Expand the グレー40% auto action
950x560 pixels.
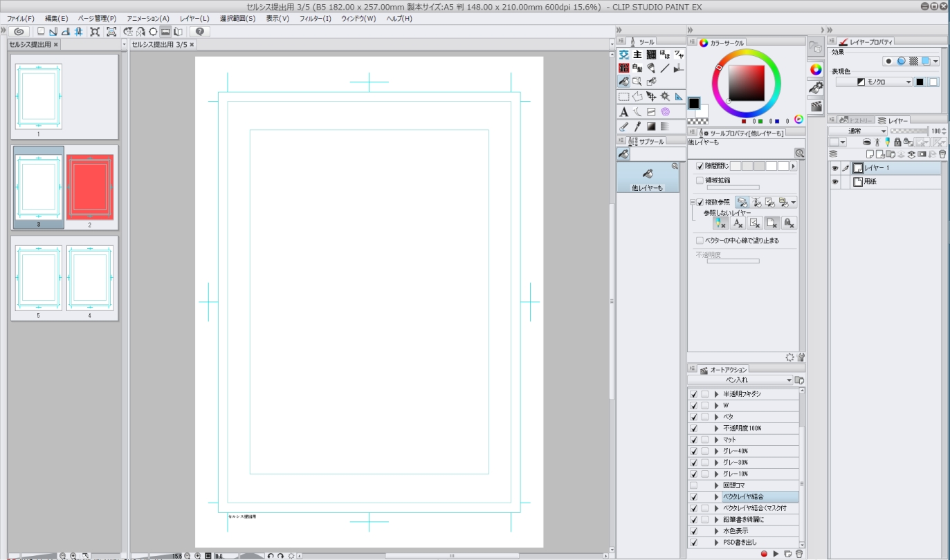[x=716, y=451]
